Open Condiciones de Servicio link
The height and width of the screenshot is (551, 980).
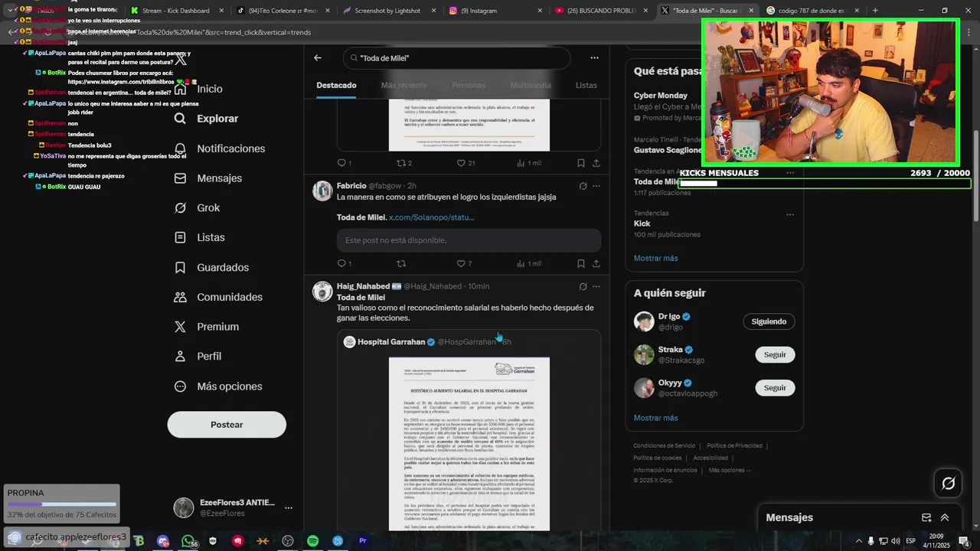(x=664, y=445)
